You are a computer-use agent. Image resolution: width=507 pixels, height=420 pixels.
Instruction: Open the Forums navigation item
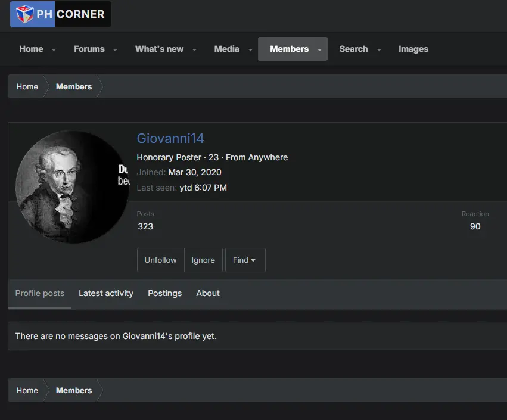89,49
